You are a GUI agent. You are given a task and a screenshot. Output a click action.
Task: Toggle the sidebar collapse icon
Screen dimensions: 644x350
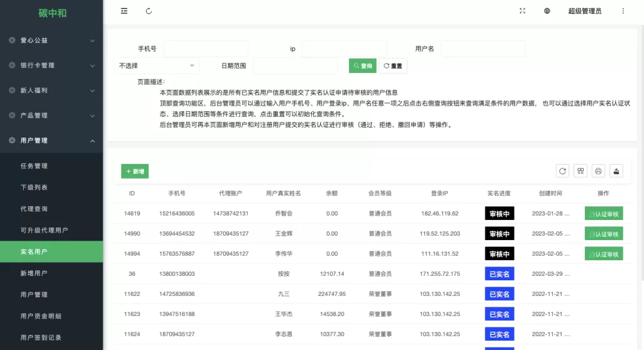pos(124,11)
